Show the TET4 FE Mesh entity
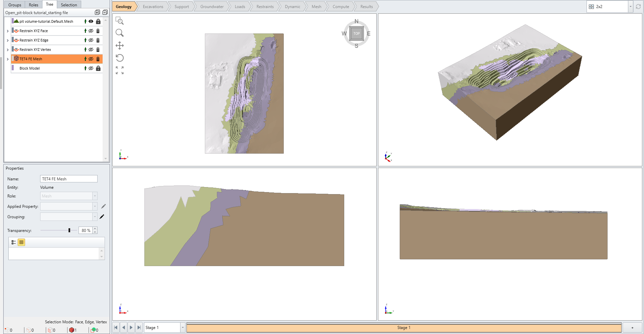The image size is (644, 334). coord(91,59)
